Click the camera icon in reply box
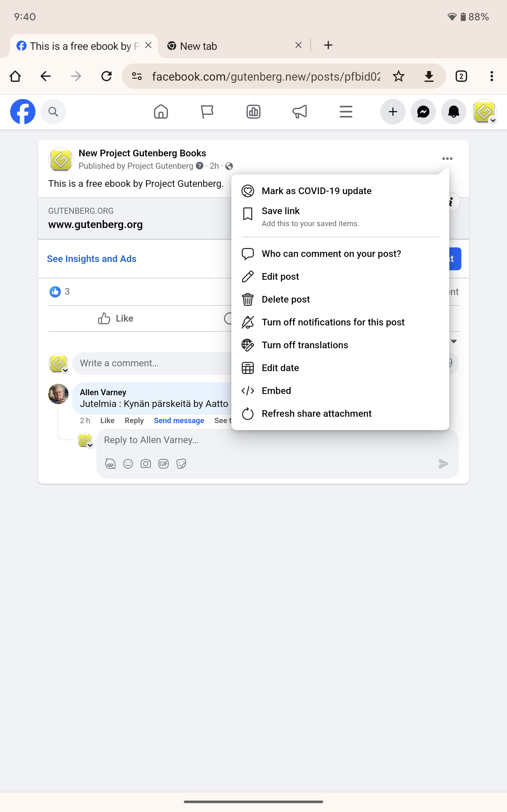This screenshot has height=812, width=507. (145, 464)
